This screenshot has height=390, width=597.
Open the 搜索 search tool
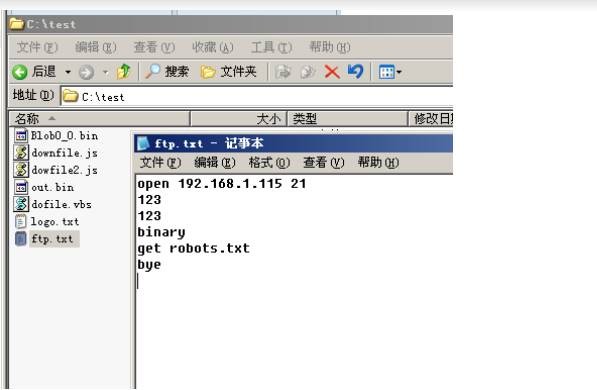tap(167, 71)
